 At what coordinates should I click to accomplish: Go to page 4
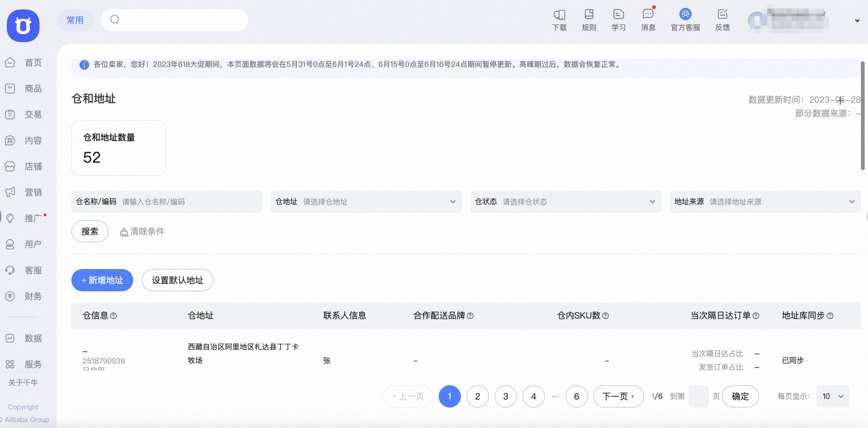534,396
